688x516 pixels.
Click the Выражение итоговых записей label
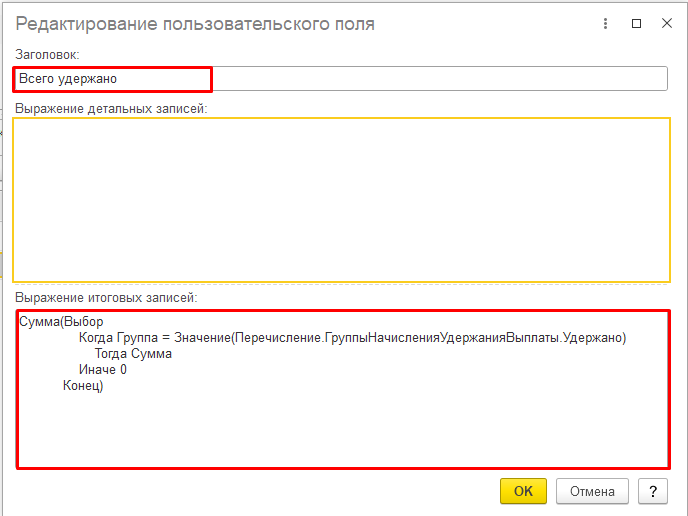tap(106, 298)
